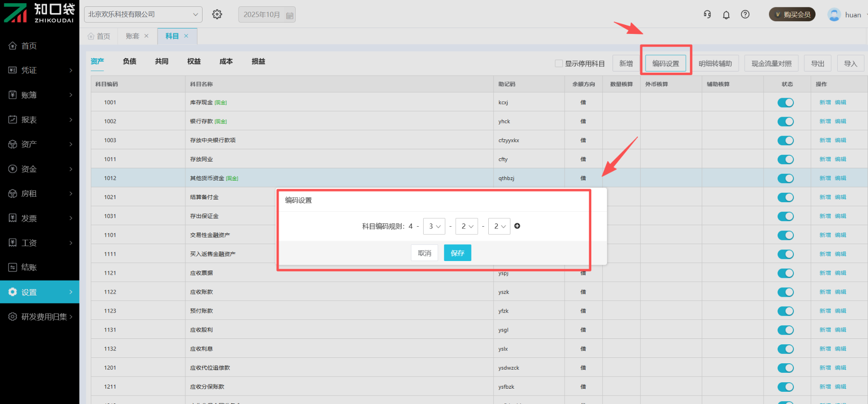
Task: Click the 首页 home icon in sidebar
Action: (13, 46)
